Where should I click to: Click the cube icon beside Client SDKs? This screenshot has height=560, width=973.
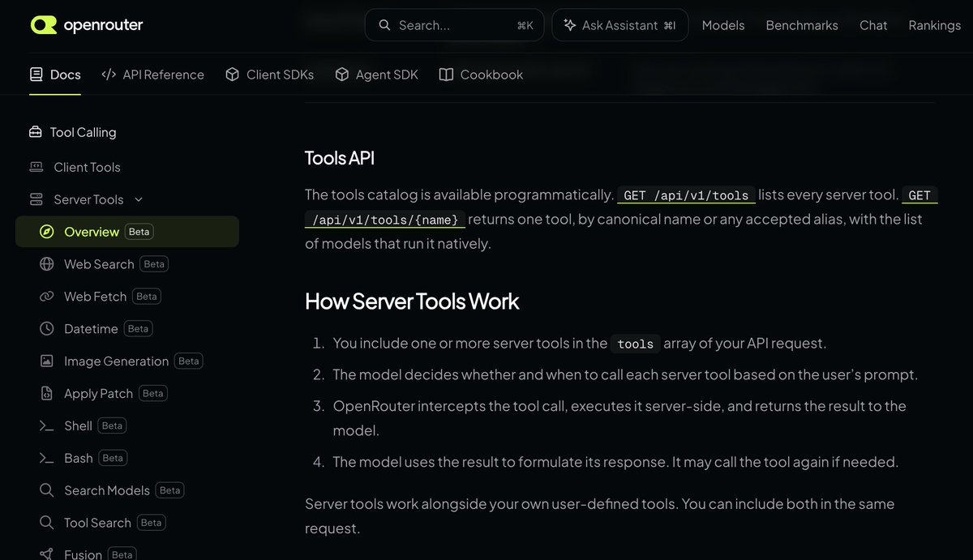[232, 75]
